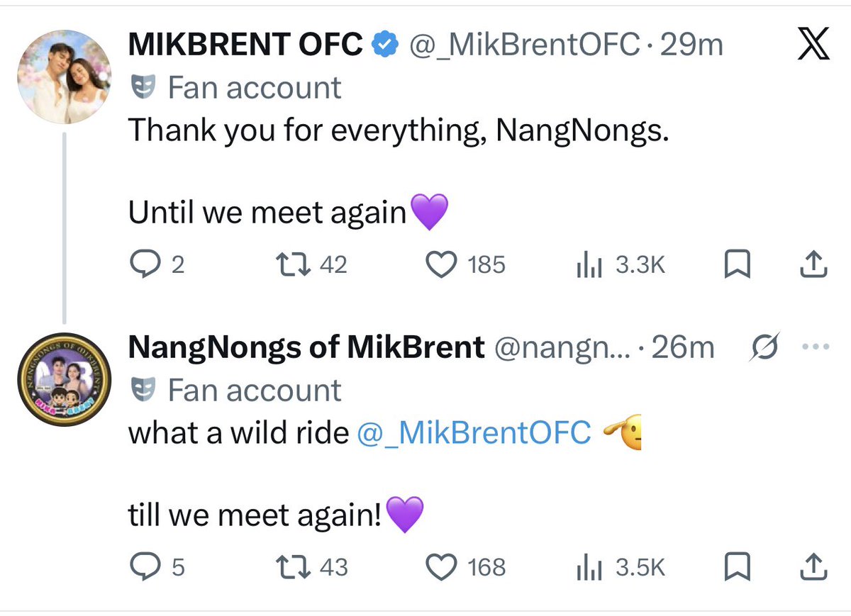Image resolution: width=851 pixels, height=616 pixels.
Task: Like the MIKBRENT OFC post
Action: tap(440, 264)
